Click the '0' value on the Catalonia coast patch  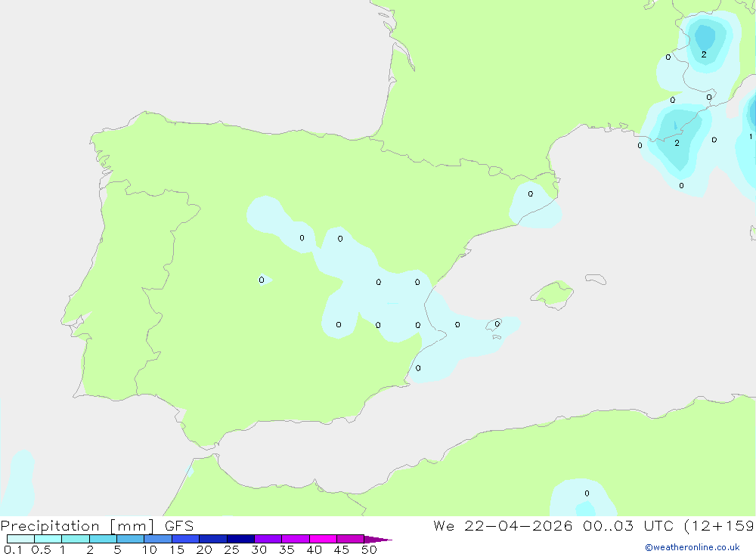pos(531,193)
